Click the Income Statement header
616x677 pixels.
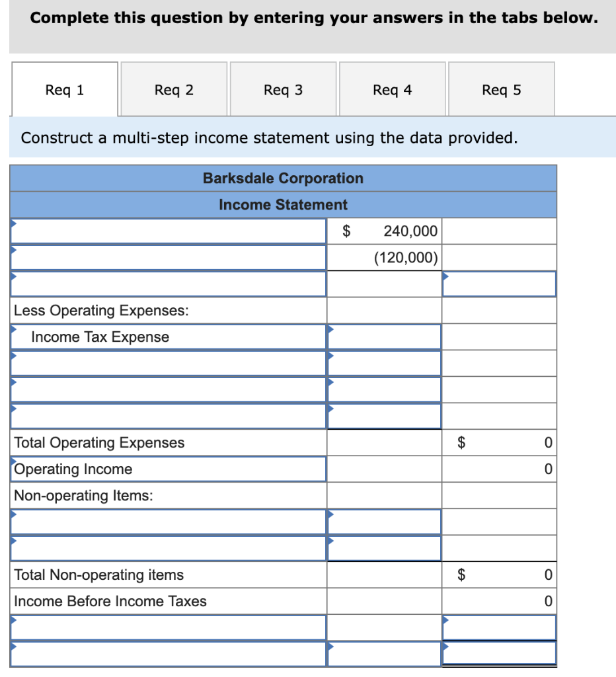coord(283,204)
